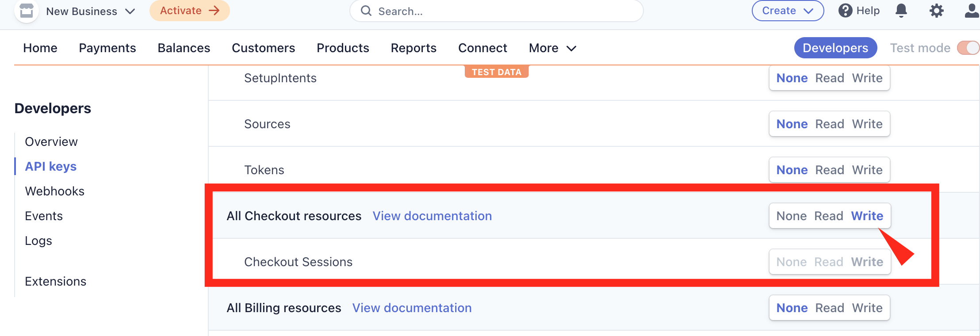Open Extensions in the sidebar
This screenshot has width=980, height=336.
click(56, 281)
